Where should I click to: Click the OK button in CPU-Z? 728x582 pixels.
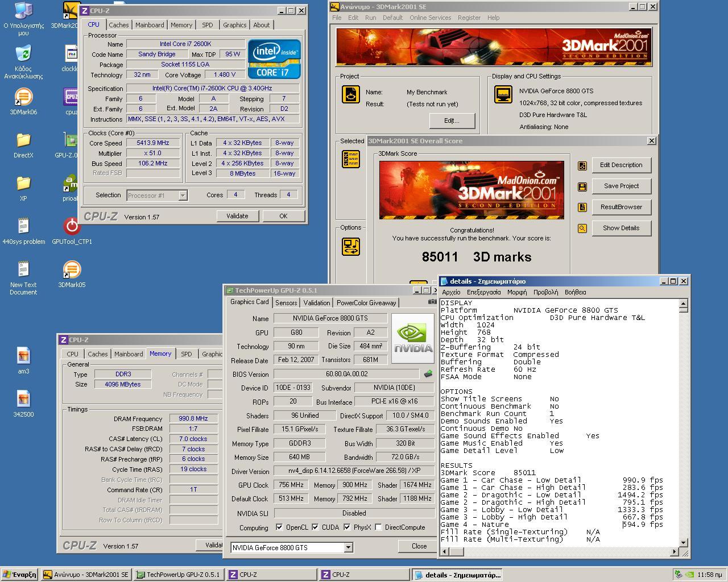click(283, 216)
